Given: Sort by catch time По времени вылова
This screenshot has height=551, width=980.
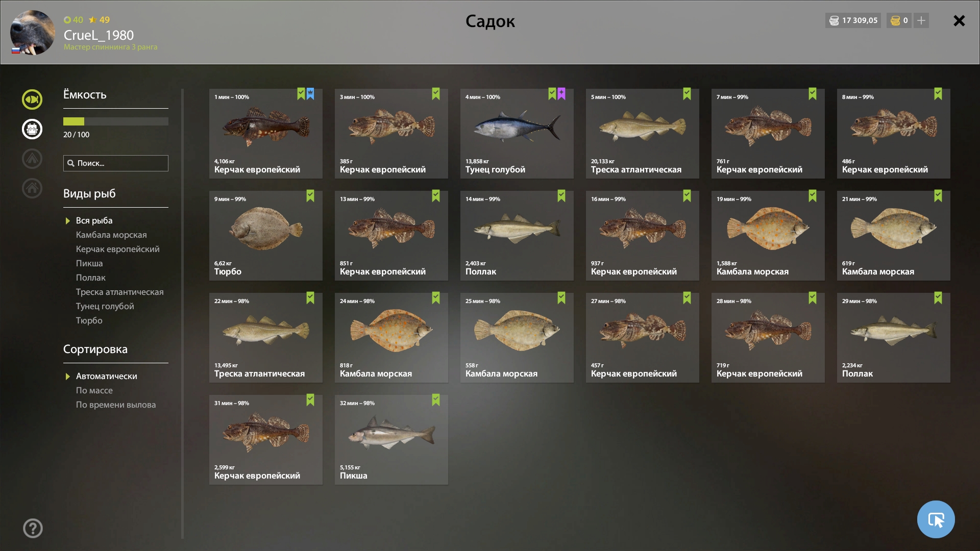Looking at the screenshot, I should pyautogui.click(x=116, y=405).
